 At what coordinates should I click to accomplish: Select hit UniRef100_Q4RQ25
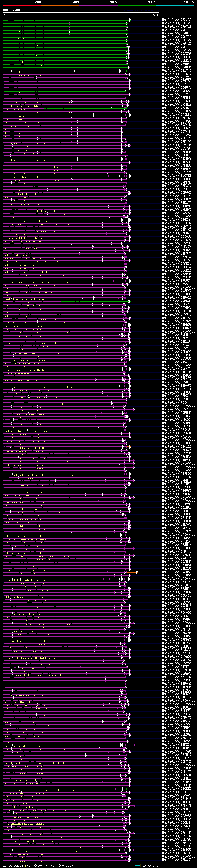coord(177,297)
